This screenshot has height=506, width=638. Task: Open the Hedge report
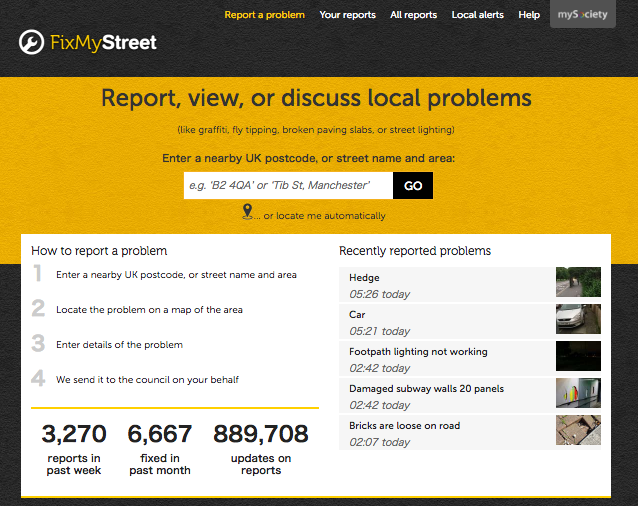click(470, 284)
